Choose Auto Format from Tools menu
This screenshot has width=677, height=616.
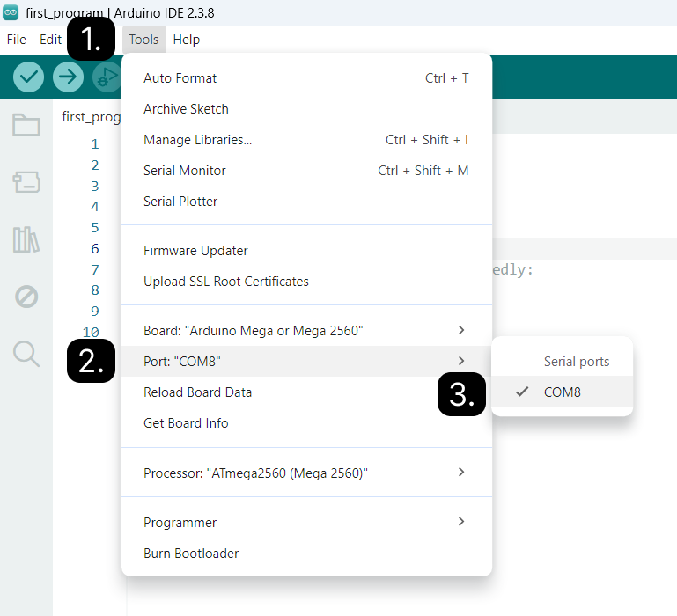point(306,78)
